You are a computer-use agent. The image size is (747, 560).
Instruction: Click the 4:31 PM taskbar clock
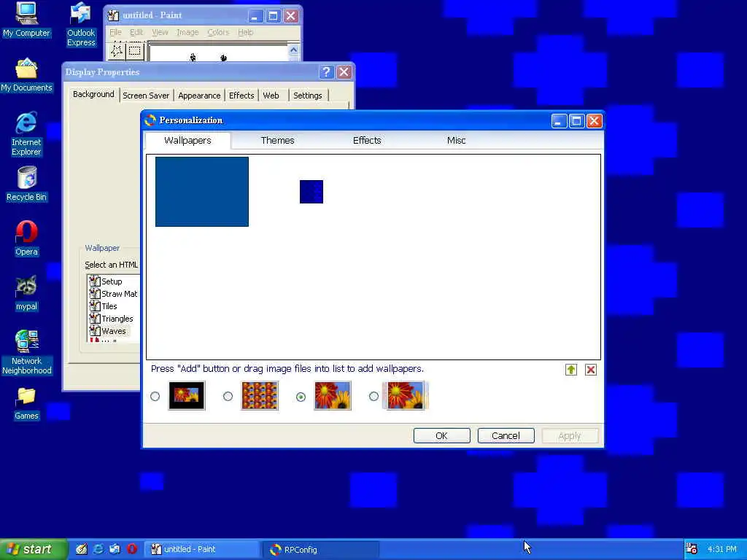coord(721,549)
